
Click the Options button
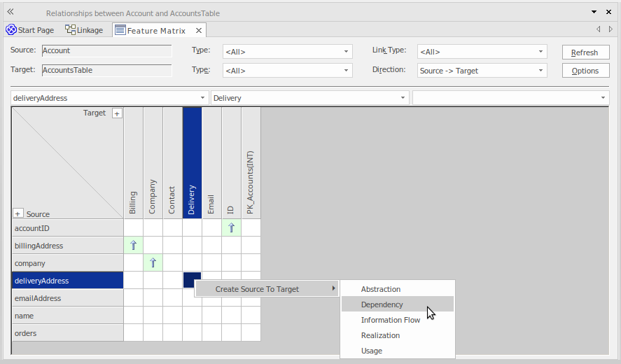[585, 71]
